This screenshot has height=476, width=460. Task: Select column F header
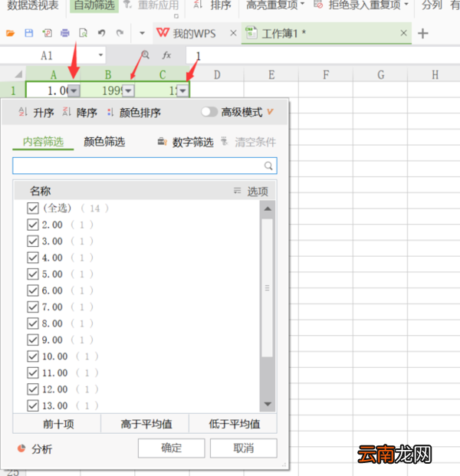click(x=326, y=74)
